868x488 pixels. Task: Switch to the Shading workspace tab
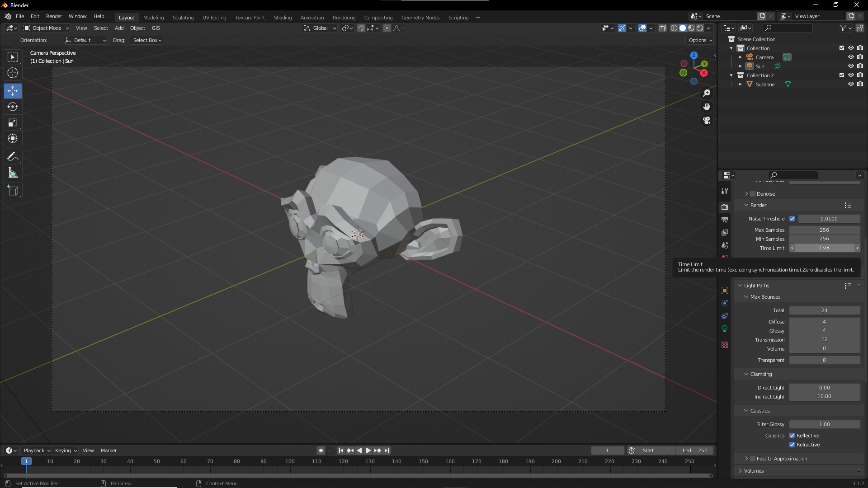[283, 18]
